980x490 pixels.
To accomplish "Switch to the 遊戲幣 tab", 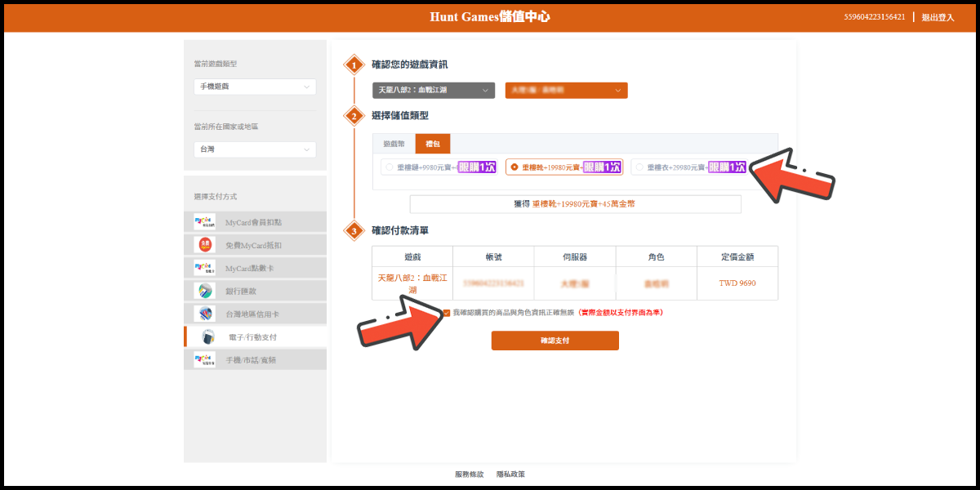I will [x=394, y=144].
